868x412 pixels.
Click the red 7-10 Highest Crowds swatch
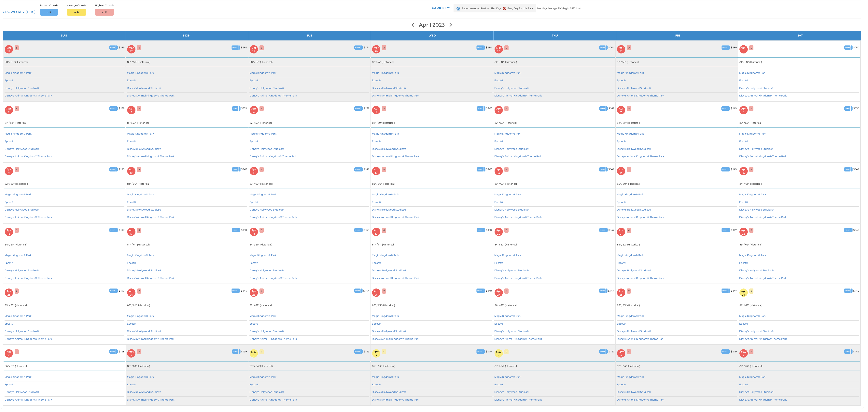(x=105, y=12)
